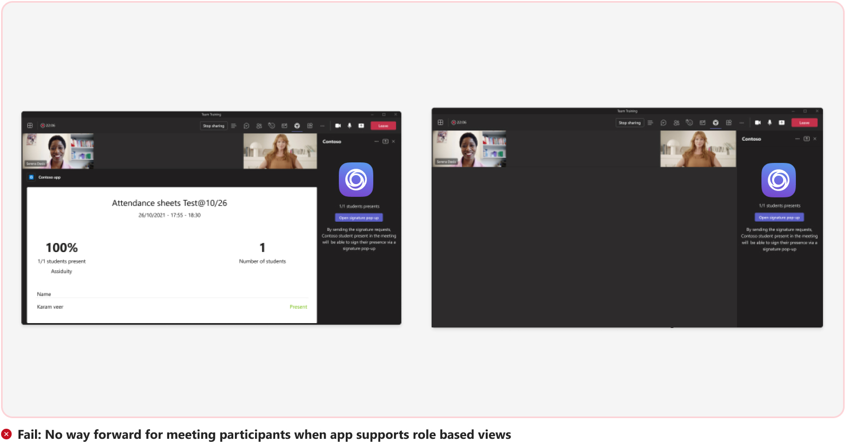Open gallery grid view icon in right window
The height and width of the screenshot is (442, 868).
[441, 123]
